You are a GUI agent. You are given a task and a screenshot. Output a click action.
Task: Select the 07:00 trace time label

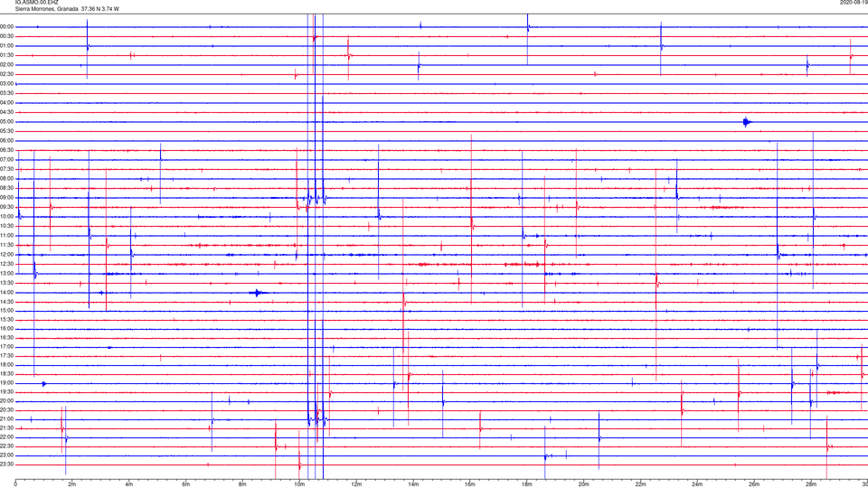pyautogui.click(x=7, y=159)
